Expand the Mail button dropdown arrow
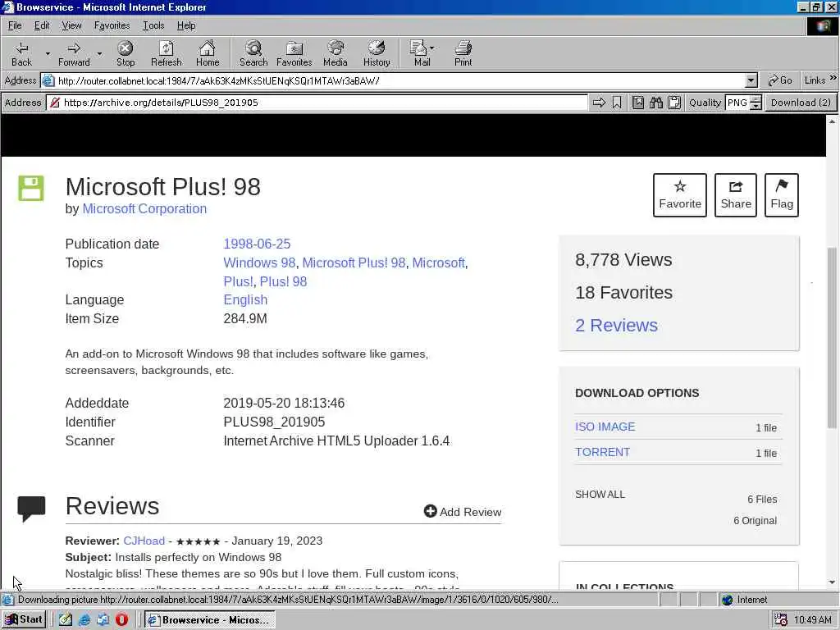This screenshot has width=840, height=630. tap(431, 48)
